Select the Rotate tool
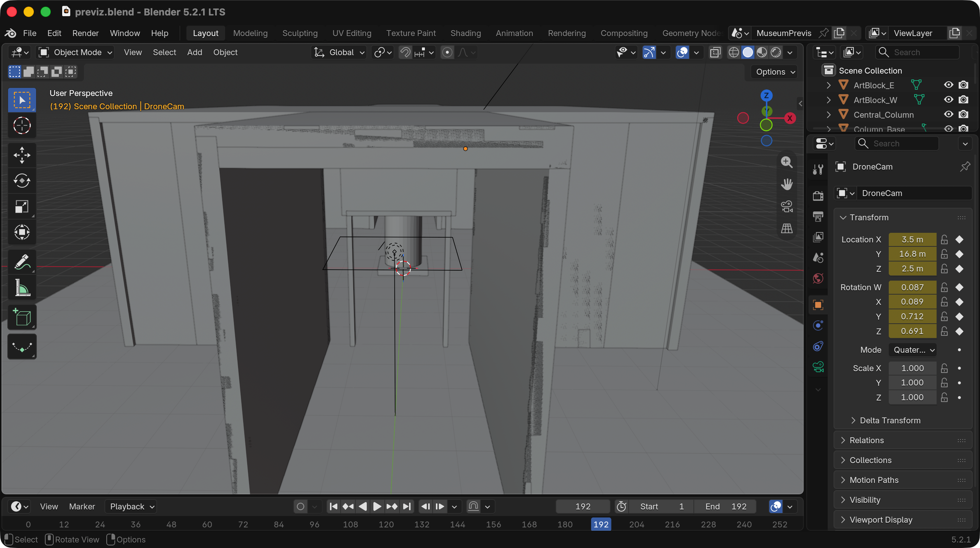Viewport: 980px width, 548px height. click(x=22, y=181)
